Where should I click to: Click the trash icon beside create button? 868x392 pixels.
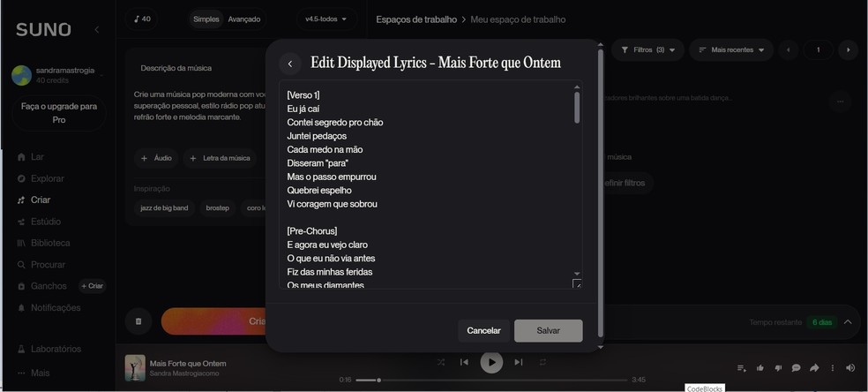click(139, 321)
